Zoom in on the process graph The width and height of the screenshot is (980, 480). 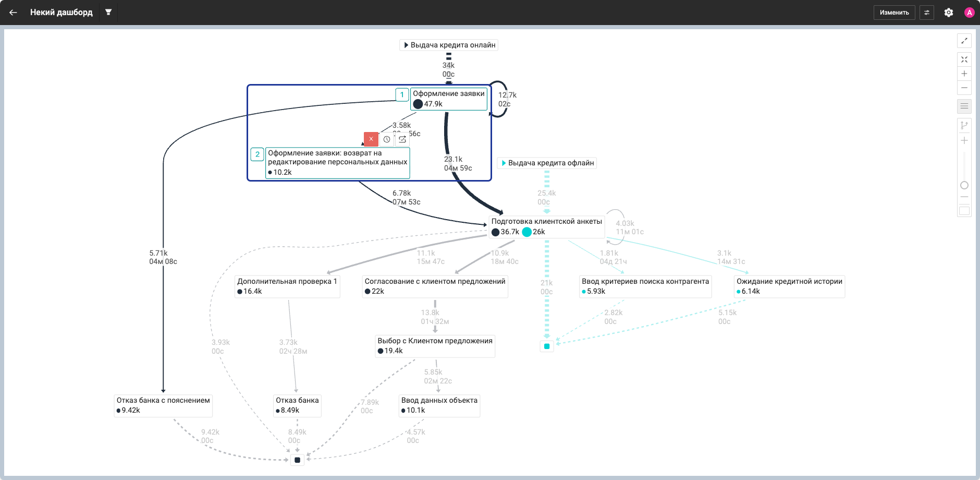[964, 74]
